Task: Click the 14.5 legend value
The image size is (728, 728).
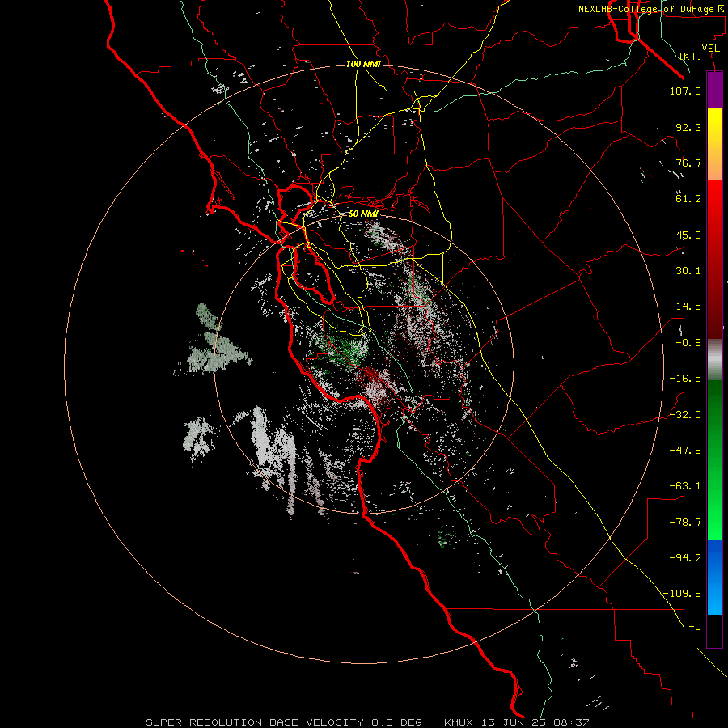Action: click(x=688, y=307)
